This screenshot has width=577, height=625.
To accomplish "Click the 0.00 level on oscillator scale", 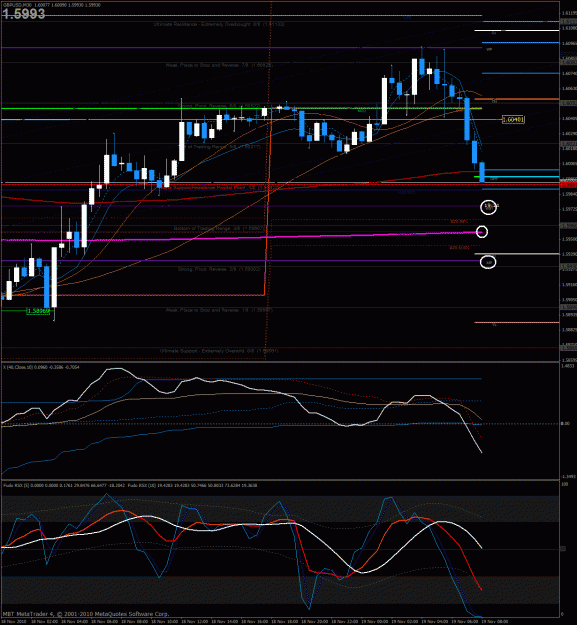I will [565, 423].
